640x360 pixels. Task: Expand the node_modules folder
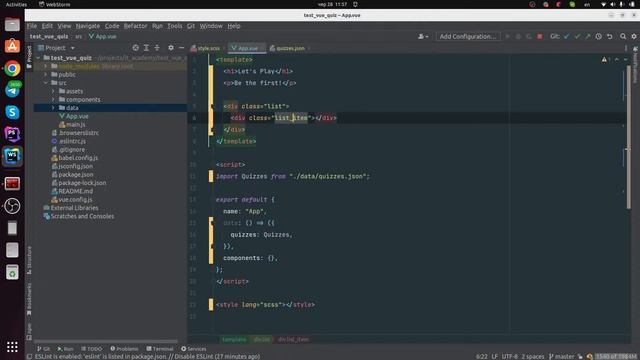coord(46,66)
